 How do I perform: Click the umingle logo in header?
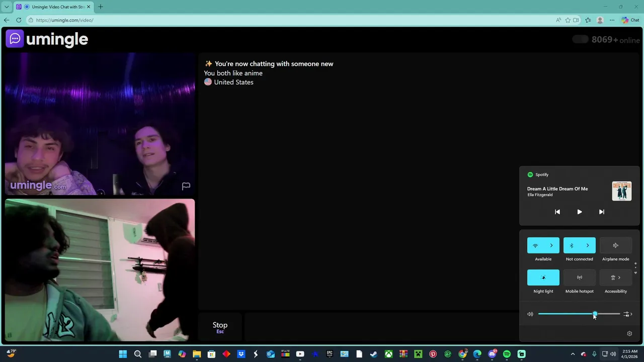[x=47, y=39]
